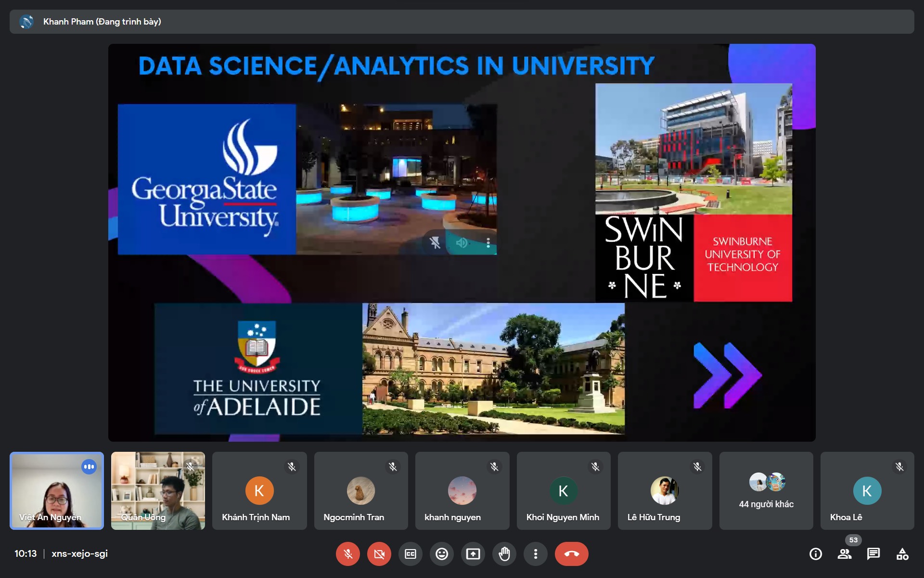Open presentation tile three-dot options
The width and height of the screenshot is (924, 578).
click(488, 243)
